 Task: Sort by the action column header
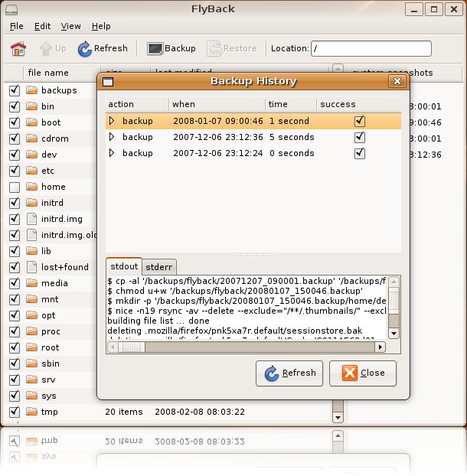coord(137,104)
